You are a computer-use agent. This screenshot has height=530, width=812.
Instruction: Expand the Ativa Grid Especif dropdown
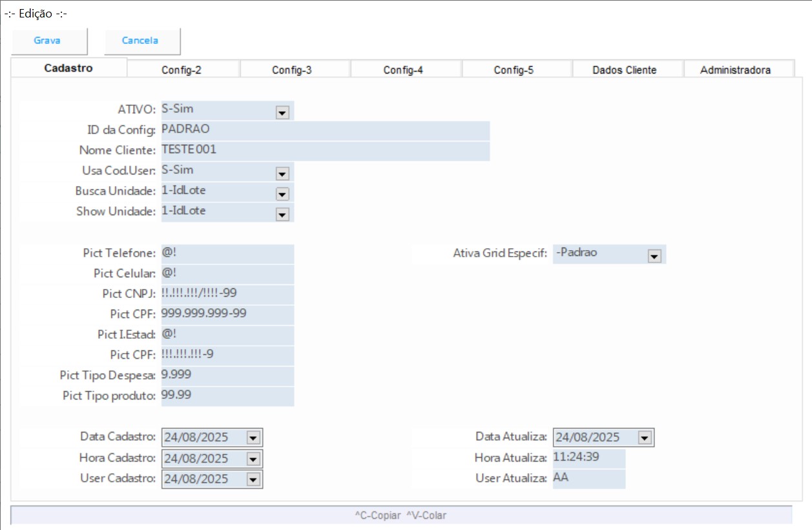654,256
